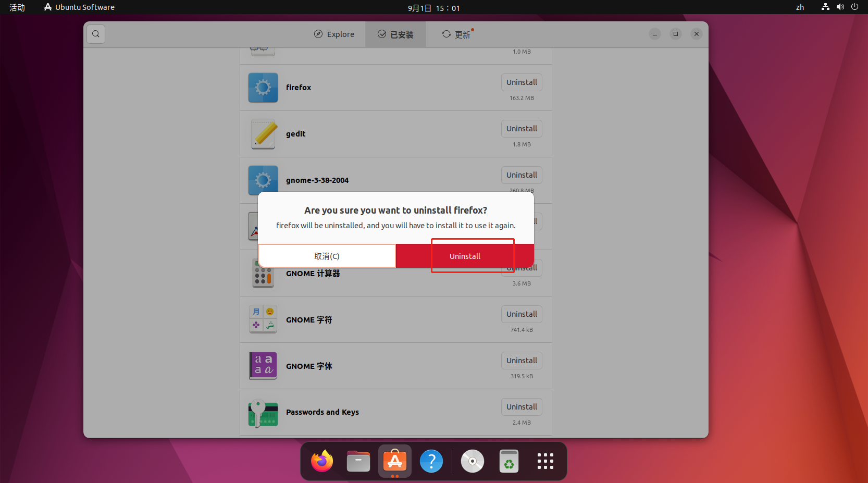This screenshot has height=483, width=868.
Task: Select the GNOME 字符 name
Action: pos(309,320)
